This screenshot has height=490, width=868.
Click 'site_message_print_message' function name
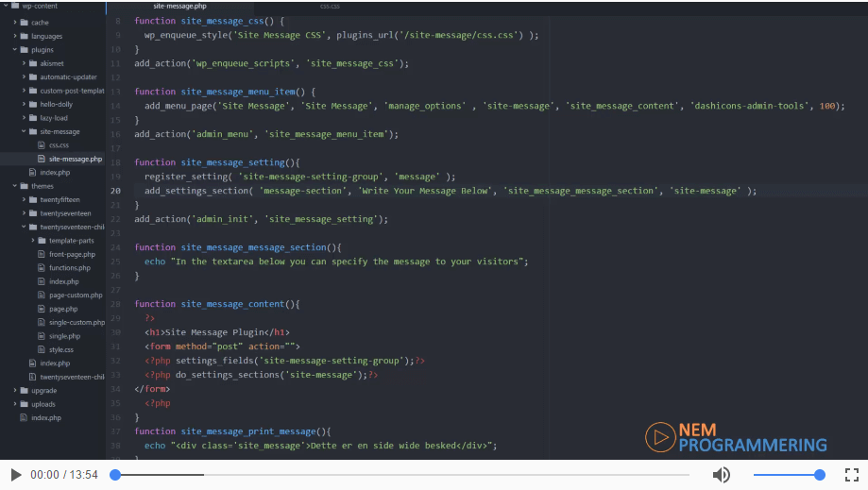click(248, 431)
